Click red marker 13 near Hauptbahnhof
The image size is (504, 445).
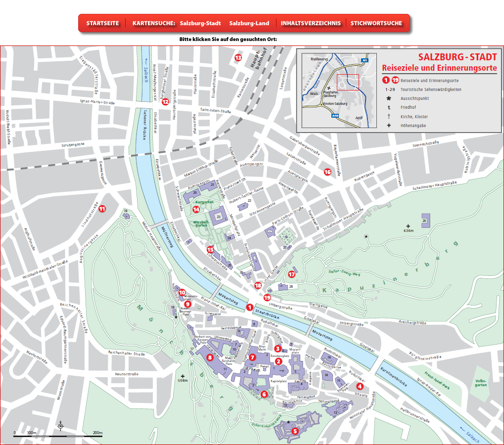(x=238, y=58)
